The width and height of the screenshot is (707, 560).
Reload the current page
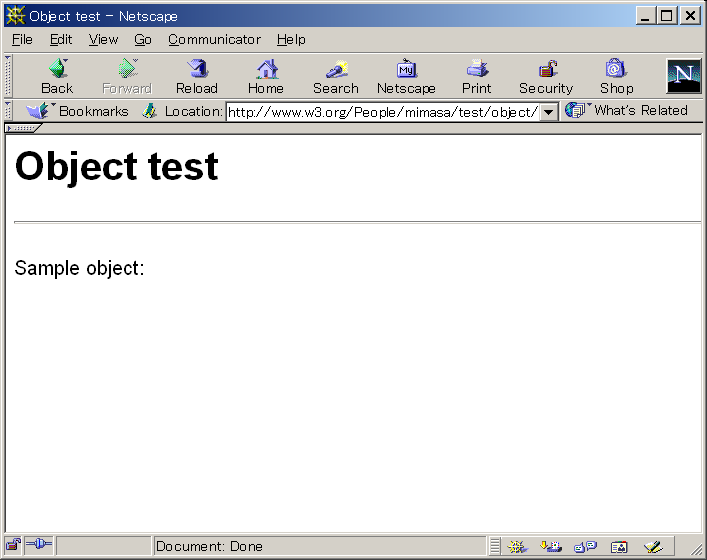[x=196, y=76]
